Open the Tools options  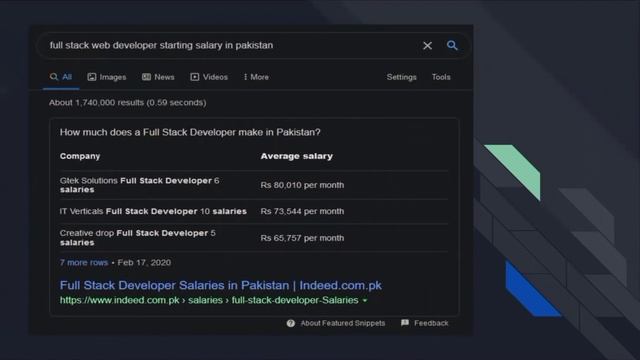coord(441,77)
